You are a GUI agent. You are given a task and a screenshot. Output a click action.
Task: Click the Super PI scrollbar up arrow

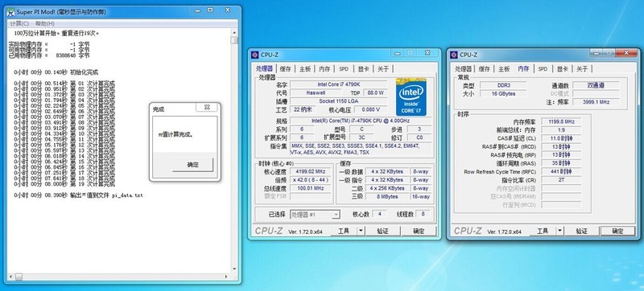234,32
